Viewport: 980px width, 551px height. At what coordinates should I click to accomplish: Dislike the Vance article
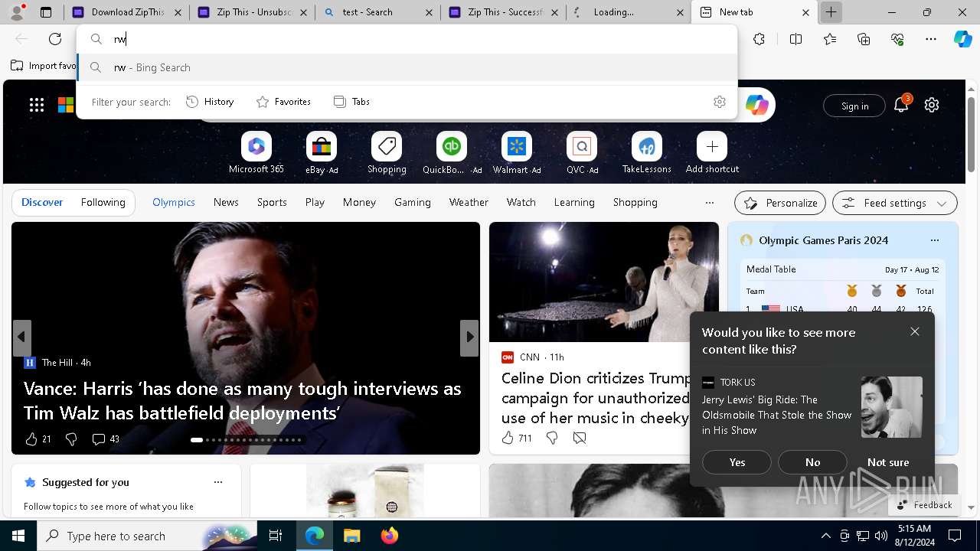pyautogui.click(x=71, y=439)
